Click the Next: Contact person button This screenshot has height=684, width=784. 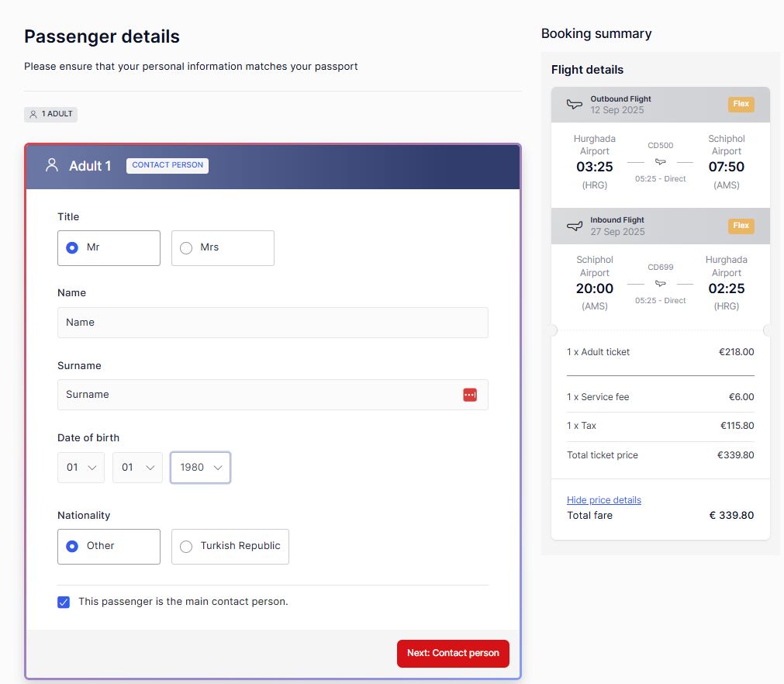click(x=453, y=654)
